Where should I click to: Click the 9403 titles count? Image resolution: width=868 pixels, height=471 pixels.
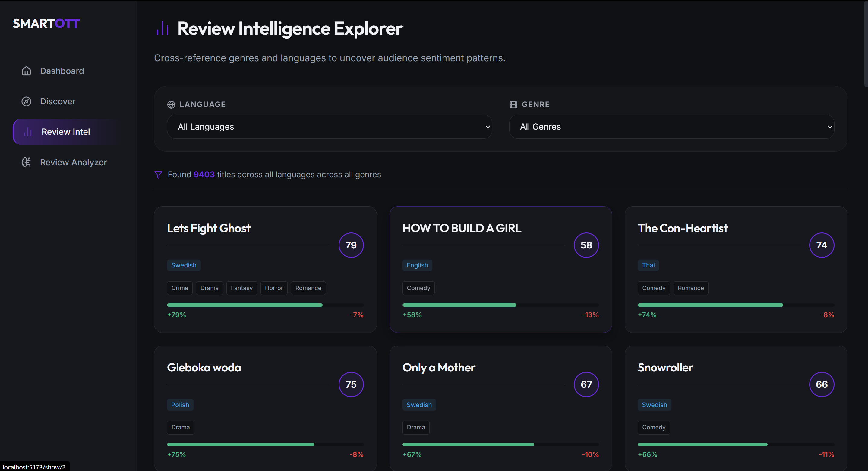coord(204,175)
